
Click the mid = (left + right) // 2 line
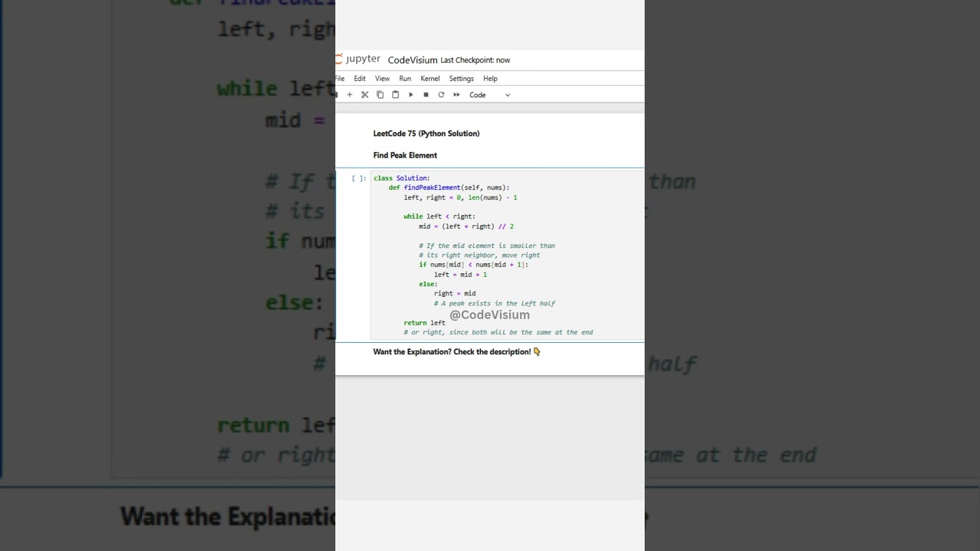(466, 227)
